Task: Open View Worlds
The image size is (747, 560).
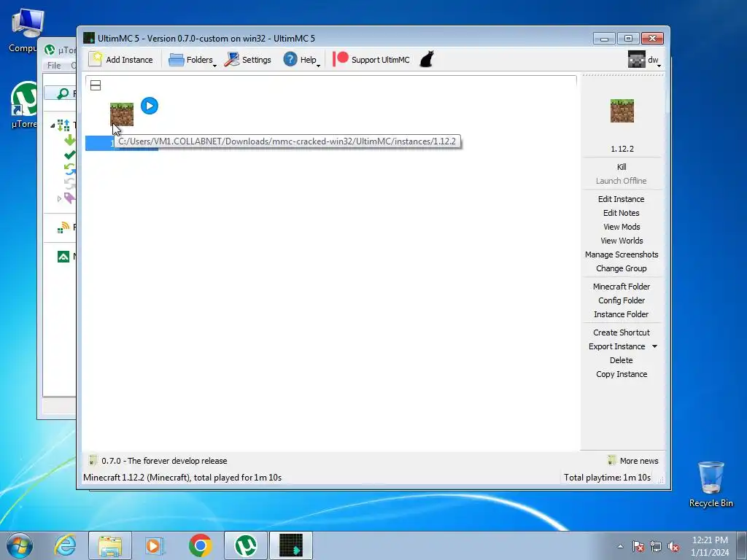Action: pos(622,241)
